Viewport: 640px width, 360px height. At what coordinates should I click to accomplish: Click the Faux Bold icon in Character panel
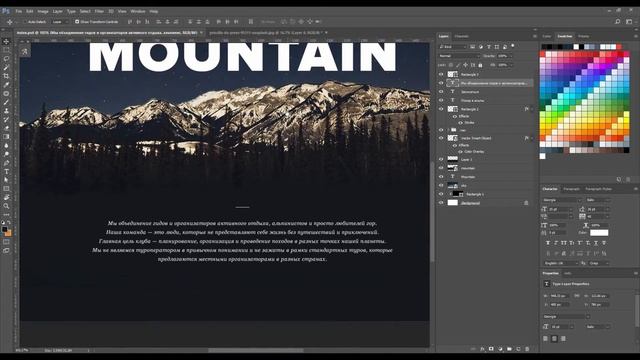click(x=547, y=243)
